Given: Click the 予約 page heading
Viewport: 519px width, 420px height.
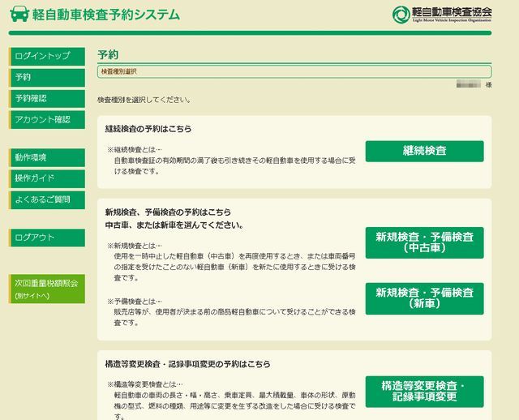Looking at the screenshot, I should pos(108,55).
